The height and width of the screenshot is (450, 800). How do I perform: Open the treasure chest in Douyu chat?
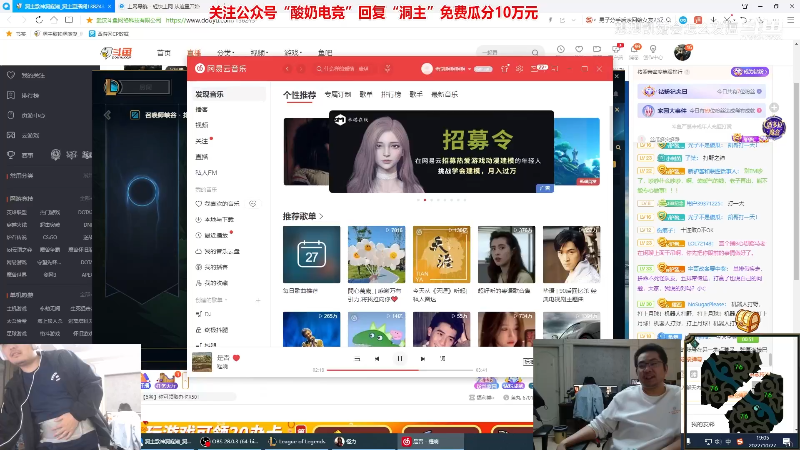click(748, 321)
